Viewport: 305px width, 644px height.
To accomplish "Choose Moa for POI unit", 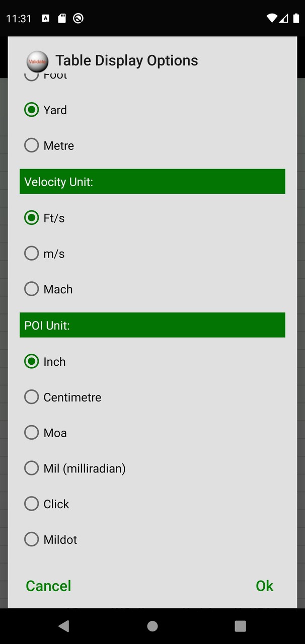I will pyautogui.click(x=31, y=432).
